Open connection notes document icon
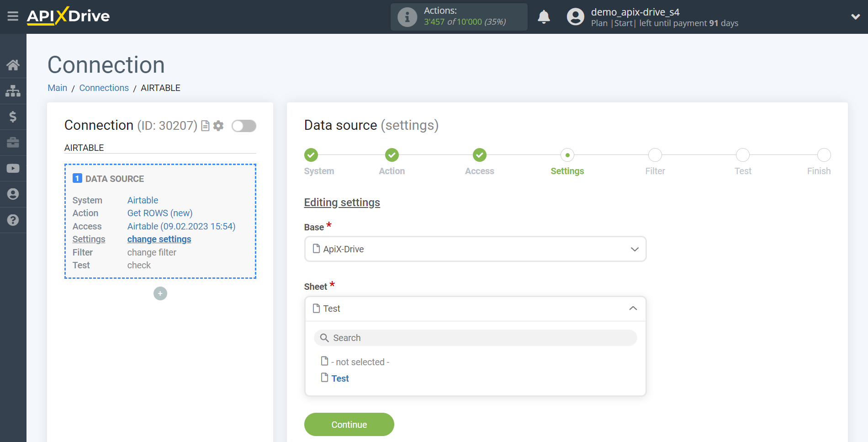 click(205, 126)
